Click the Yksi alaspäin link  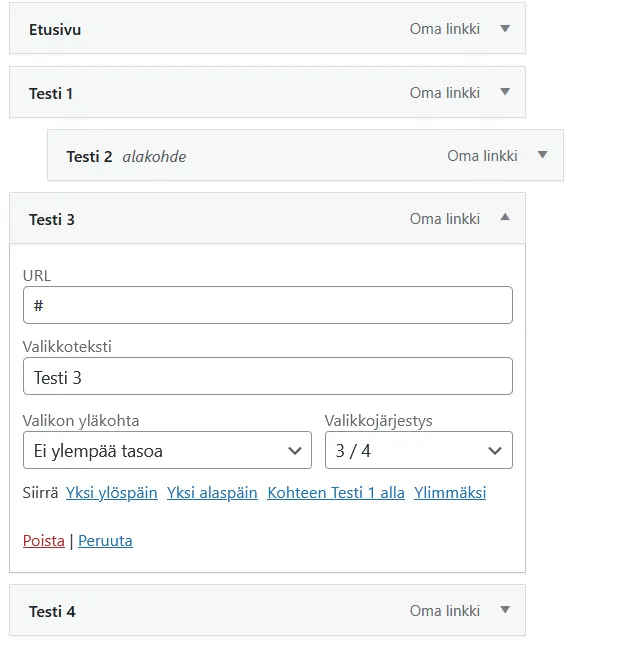pos(212,493)
